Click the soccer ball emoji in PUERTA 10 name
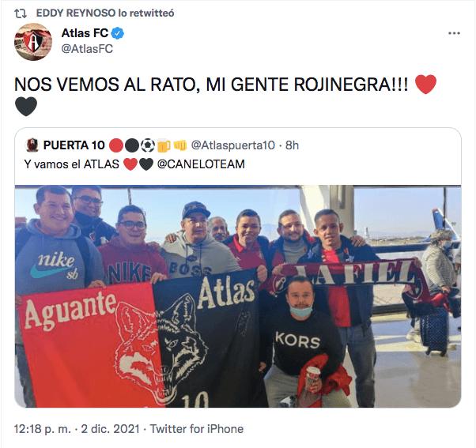The height and width of the screenshot is (448, 476). tap(148, 145)
